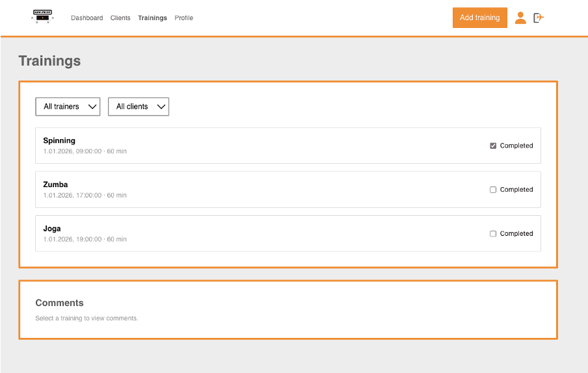Tick the Joga training Completed checkbox
The height and width of the screenshot is (373, 588).
point(493,234)
